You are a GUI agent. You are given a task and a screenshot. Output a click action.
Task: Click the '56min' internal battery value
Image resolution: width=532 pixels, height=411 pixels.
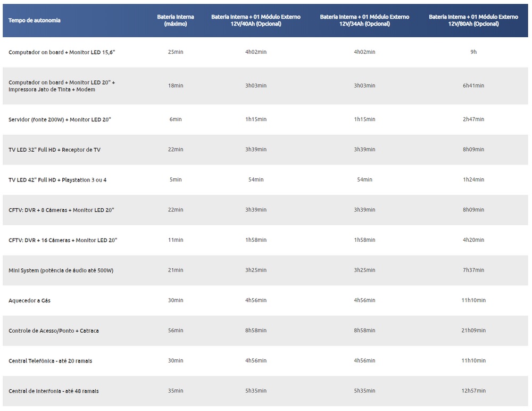(x=176, y=331)
